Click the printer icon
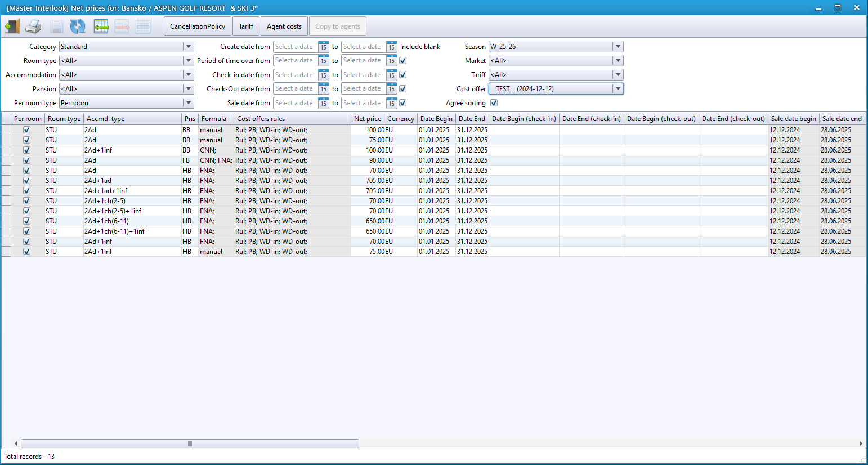The image size is (868, 465). (34, 26)
